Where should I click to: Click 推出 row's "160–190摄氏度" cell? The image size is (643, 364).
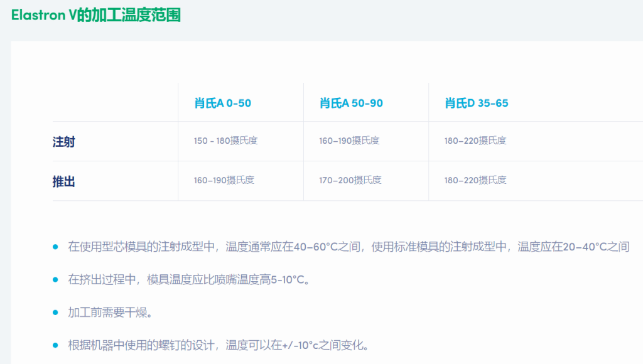224,180
